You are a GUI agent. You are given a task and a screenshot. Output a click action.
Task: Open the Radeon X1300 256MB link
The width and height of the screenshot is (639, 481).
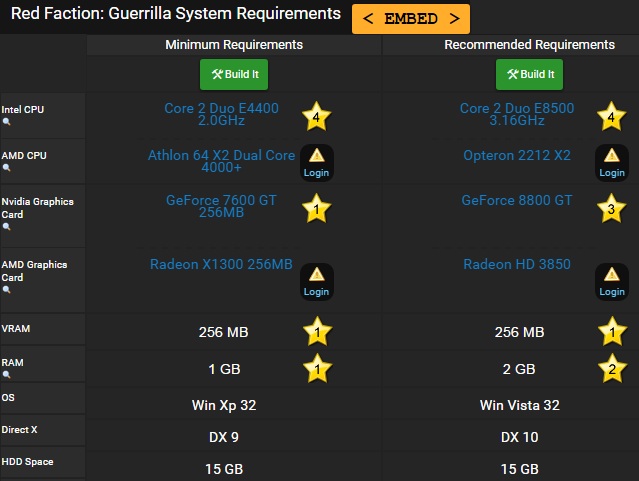(221, 264)
